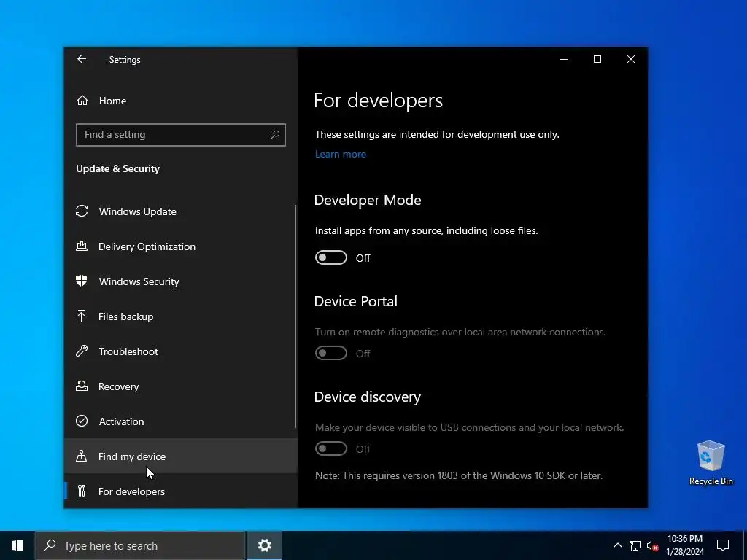
Task: Open the Windows Update page
Action: [180, 211]
